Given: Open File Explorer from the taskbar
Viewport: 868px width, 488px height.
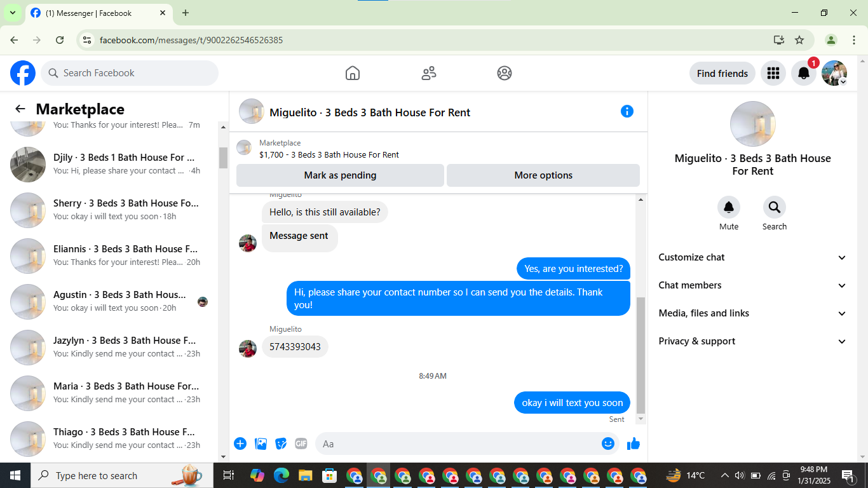Looking at the screenshot, I should [x=306, y=475].
